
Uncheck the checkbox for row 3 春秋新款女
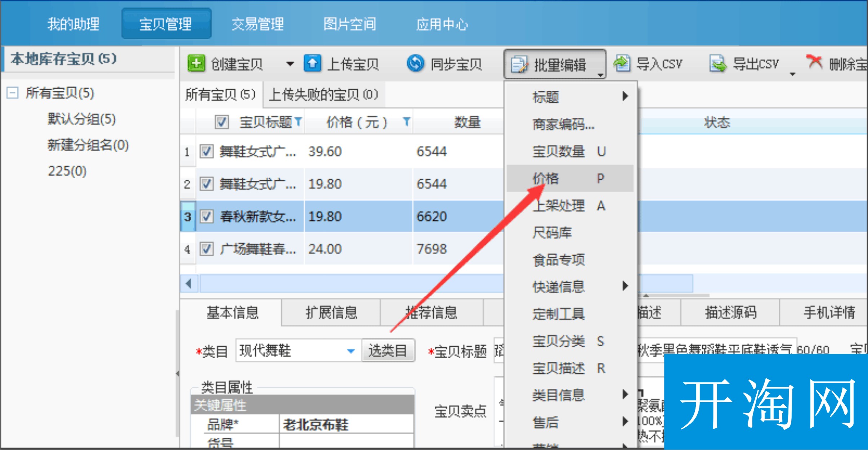[x=206, y=216]
